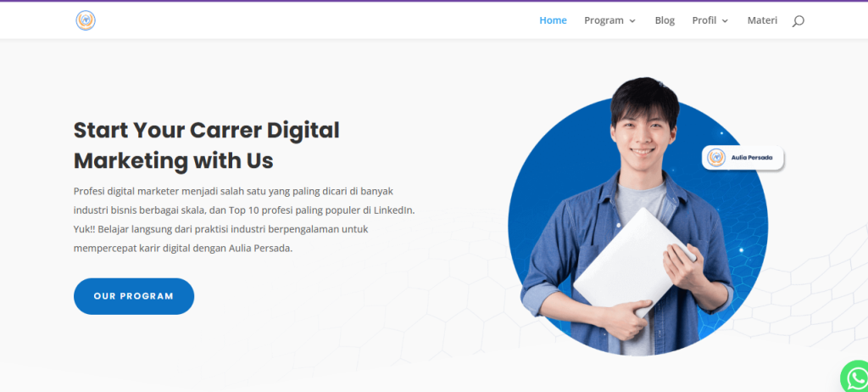Click the Aulia Persada badge on hero image
Viewport: 868px width, 392px height.
pyautogui.click(x=743, y=158)
